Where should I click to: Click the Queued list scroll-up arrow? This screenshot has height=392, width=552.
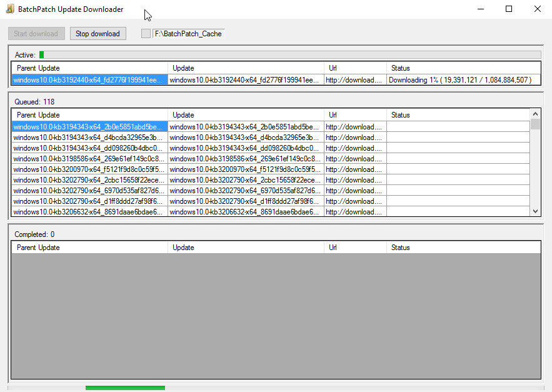pos(535,114)
